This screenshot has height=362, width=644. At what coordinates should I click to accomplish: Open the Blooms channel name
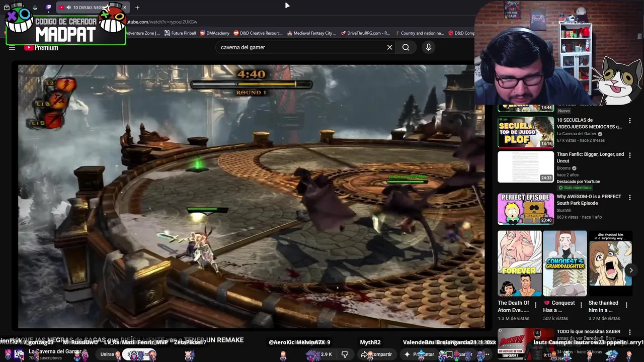click(x=563, y=168)
